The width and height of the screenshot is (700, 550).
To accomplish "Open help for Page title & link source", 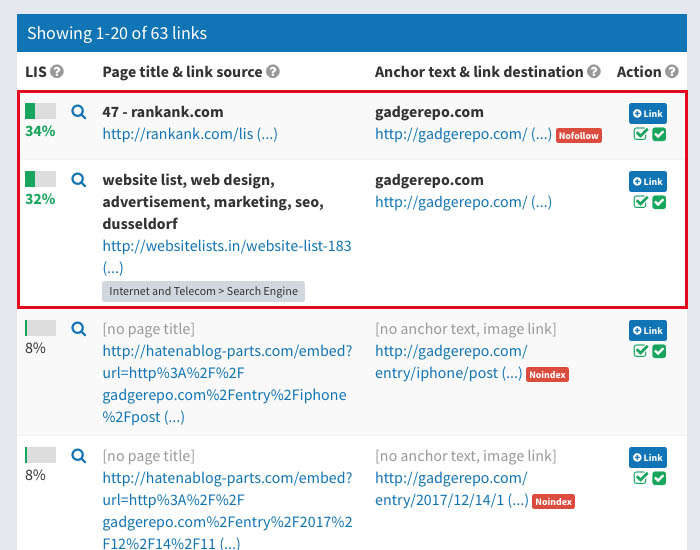I will (x=273, y=71).
